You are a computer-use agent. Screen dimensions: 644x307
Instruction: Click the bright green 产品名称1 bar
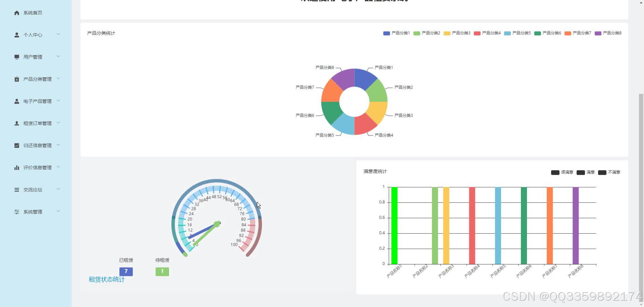394,226
